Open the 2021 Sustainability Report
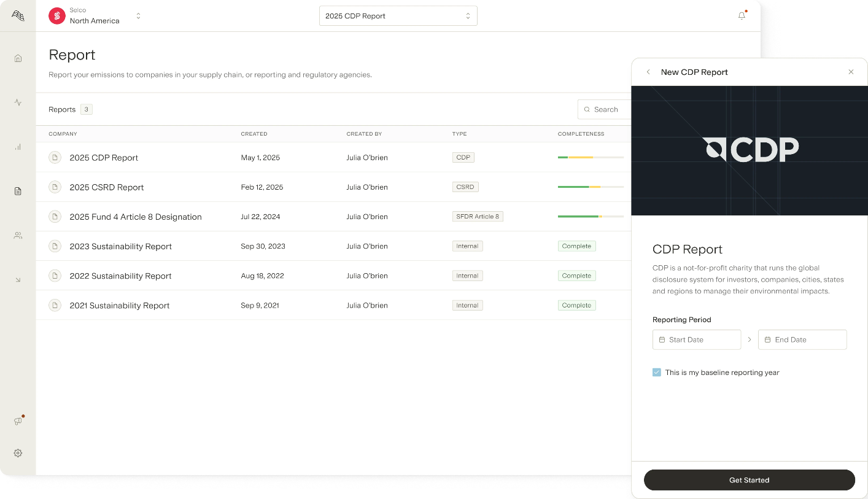868x499 pixels. (333, 305)
